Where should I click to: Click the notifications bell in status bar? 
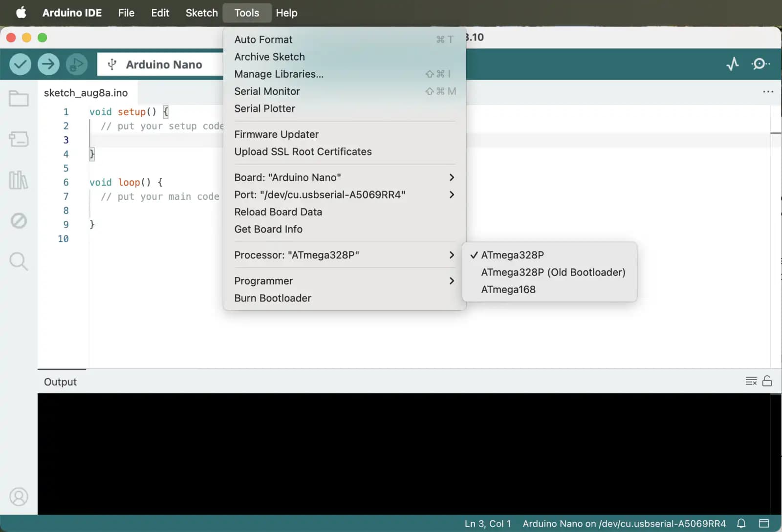tap(741, 524)
